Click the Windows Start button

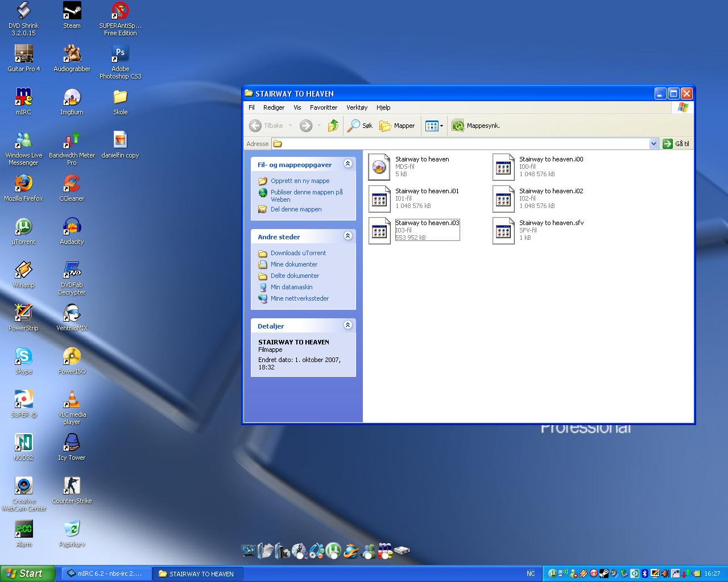28,573
